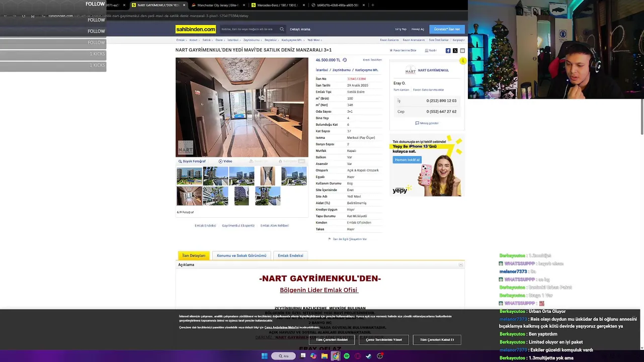Viewport: 644px width, 362px height.
Task: Click Giriş Yap link
Action: (400, 29)
